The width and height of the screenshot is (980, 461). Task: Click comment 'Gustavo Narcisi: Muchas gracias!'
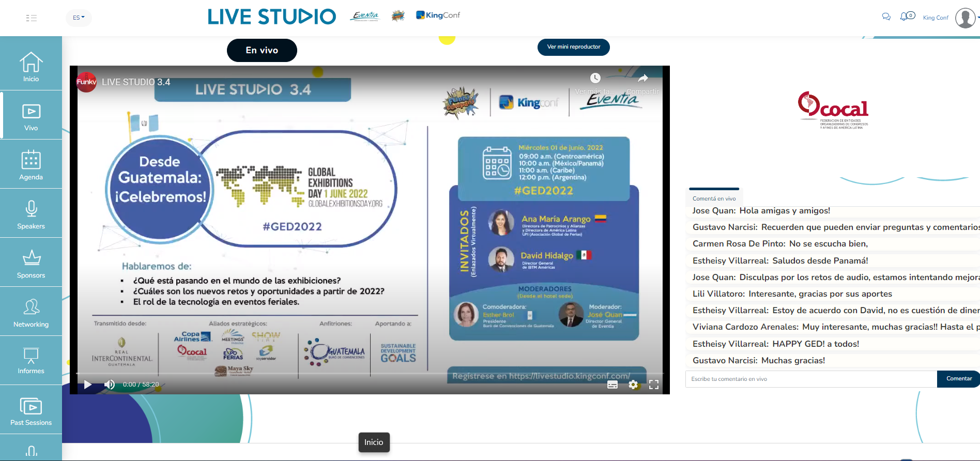click(x=759, y=360)
